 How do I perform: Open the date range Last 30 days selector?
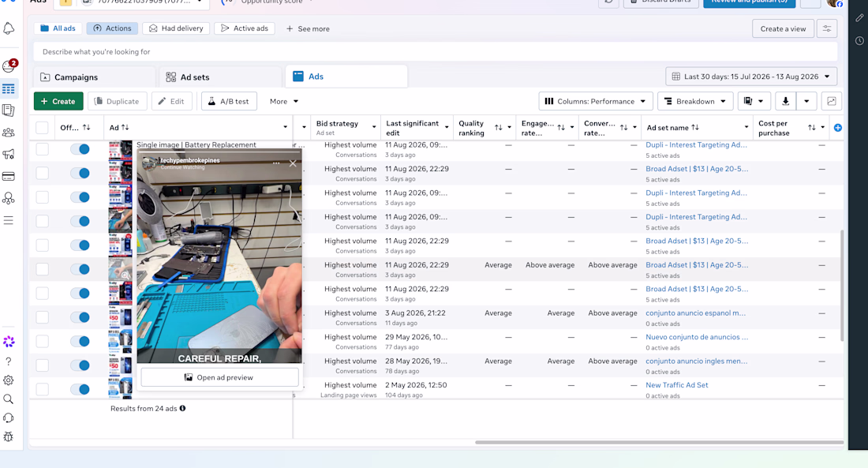coord(751,77)
